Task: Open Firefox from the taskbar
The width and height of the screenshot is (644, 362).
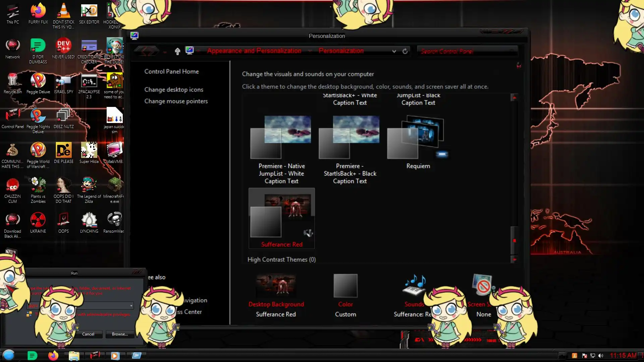Action: [x=53, y=355]
